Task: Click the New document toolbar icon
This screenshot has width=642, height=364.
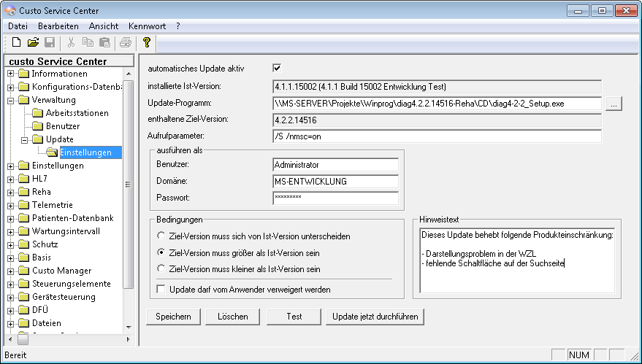Action: (16, 42)
